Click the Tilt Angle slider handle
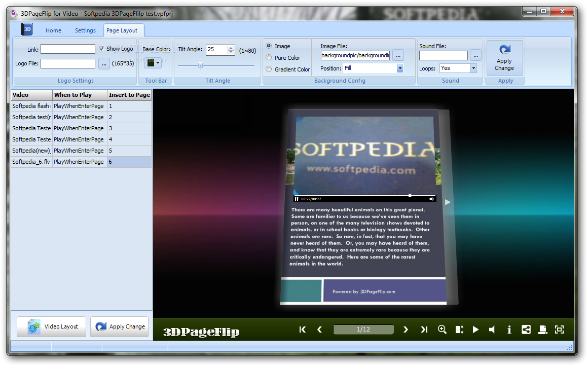The height and width of the screenshot is (366, 588). [x=200, y=66]
